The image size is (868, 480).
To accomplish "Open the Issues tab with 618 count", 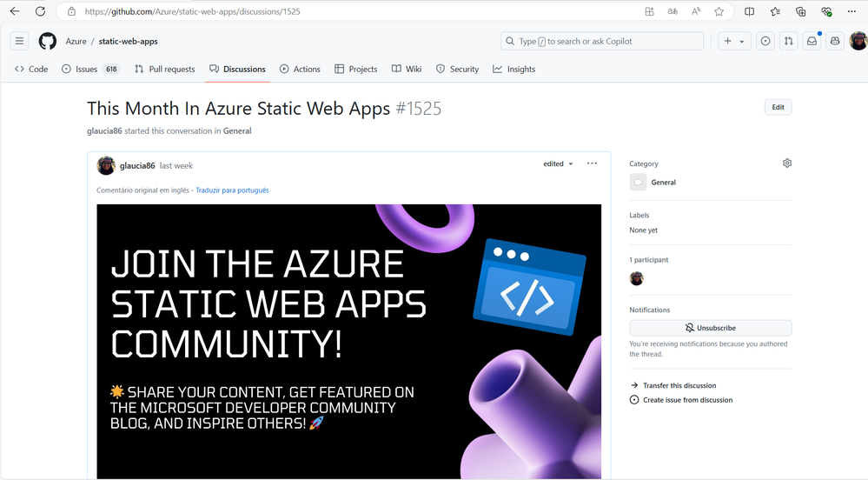I will 90,70.
